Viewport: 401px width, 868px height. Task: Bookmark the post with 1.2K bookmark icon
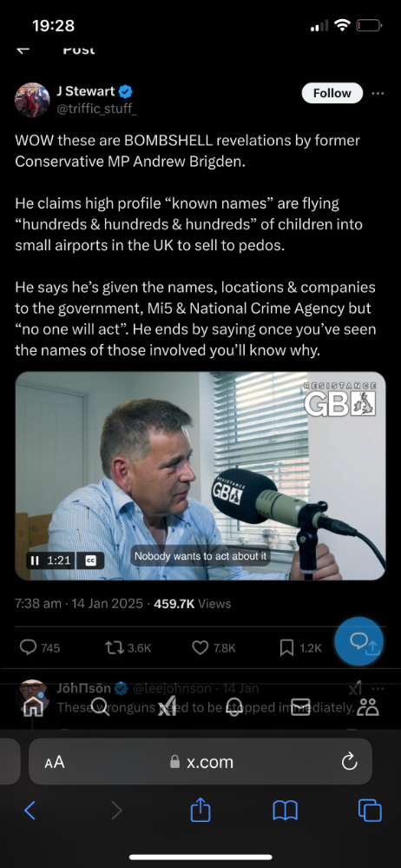(286, 647)
